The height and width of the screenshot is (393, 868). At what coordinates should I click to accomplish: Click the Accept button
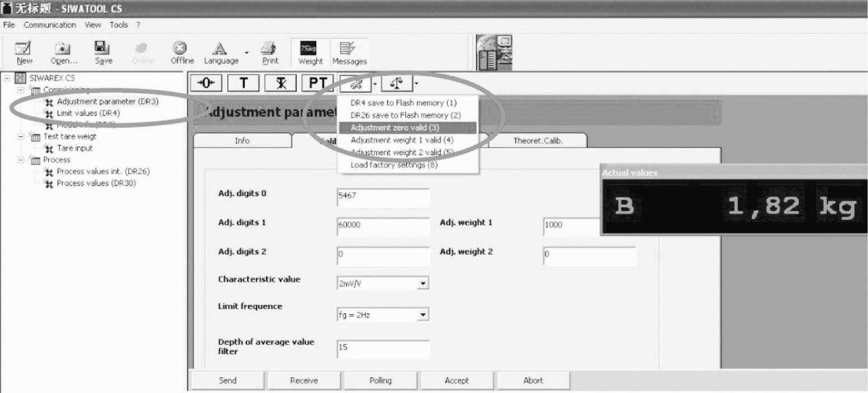click(x=457, y=381)
